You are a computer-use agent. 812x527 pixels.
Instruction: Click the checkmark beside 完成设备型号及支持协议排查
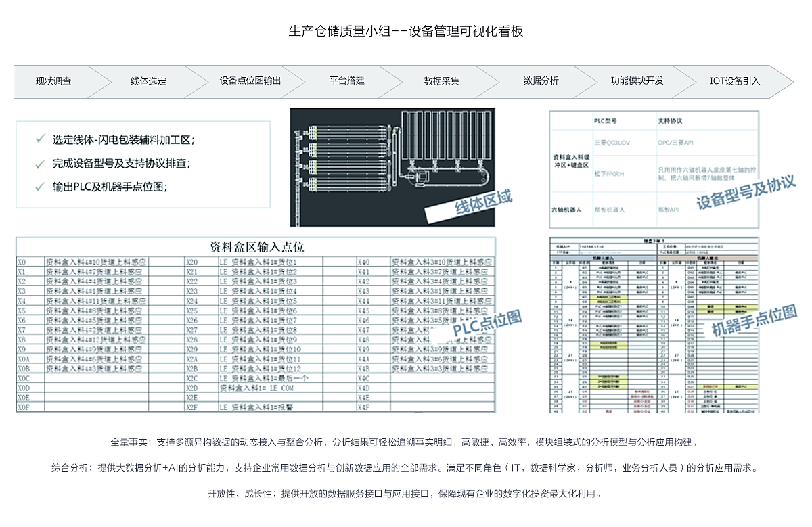click(41, 163)
